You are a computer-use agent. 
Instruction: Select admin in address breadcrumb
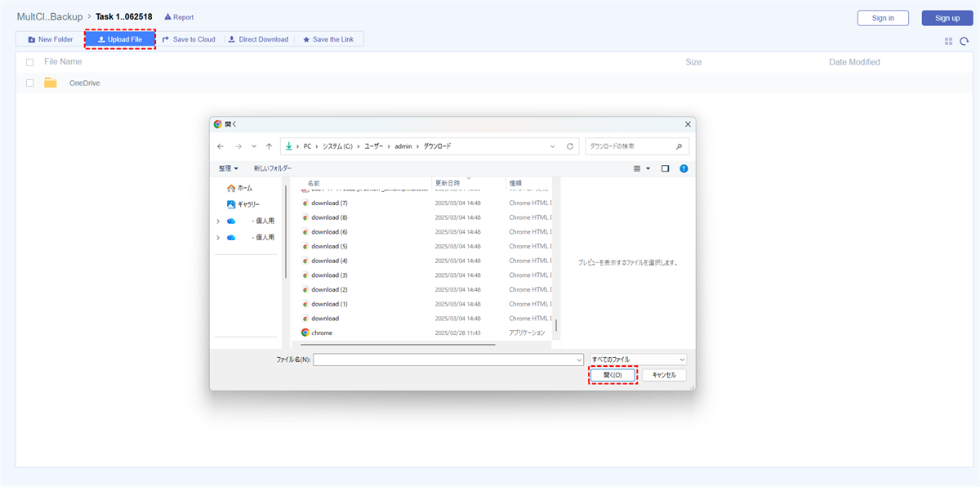(x=403, y=146)
